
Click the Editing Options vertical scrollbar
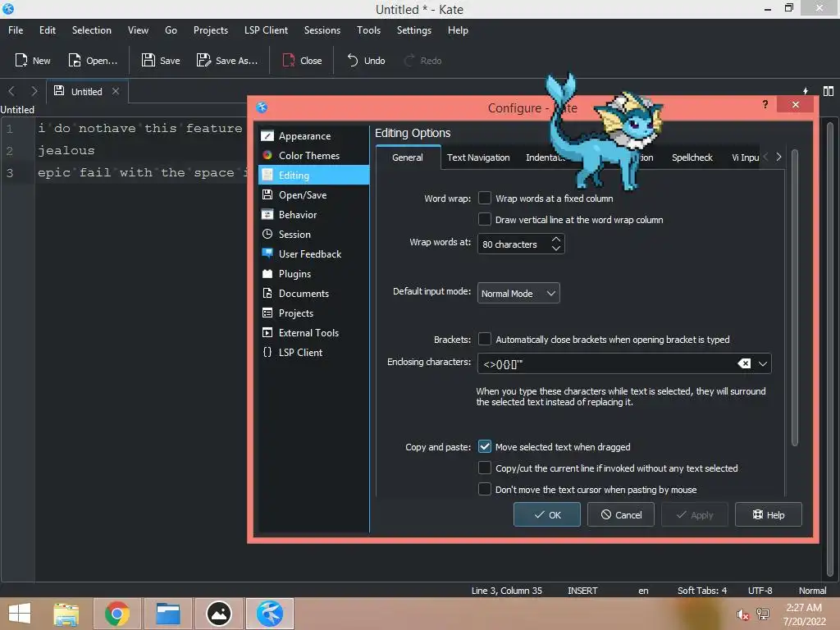pos(794,297)
